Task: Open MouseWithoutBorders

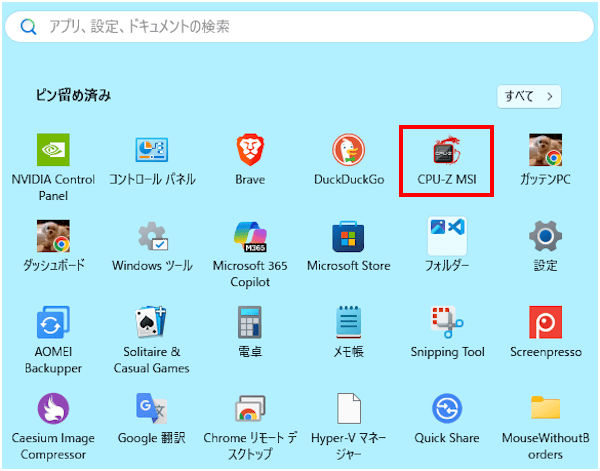Action: 545,408
